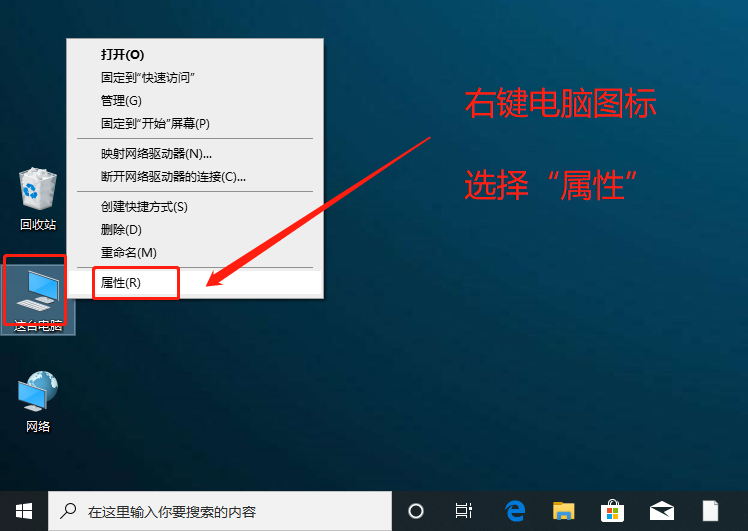Choose 打开(O) in the context menu
748x531 pixels.
click(x=122, y=54)
